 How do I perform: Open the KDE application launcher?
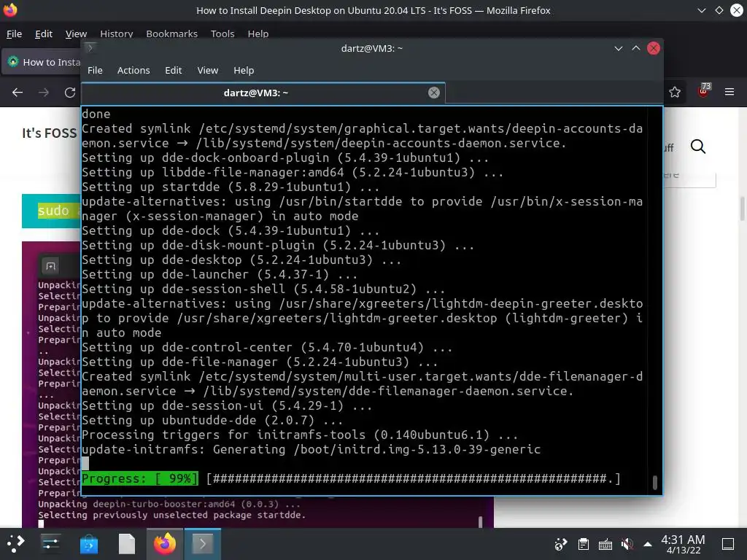tap(15, 543)
